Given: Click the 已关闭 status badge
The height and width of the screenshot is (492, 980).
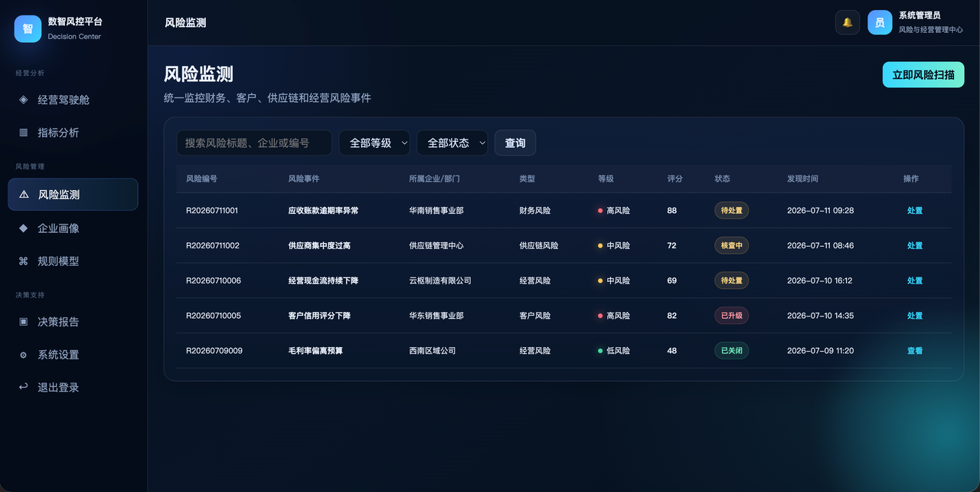Looking at the screenshot, I should (x=731, y=351).
